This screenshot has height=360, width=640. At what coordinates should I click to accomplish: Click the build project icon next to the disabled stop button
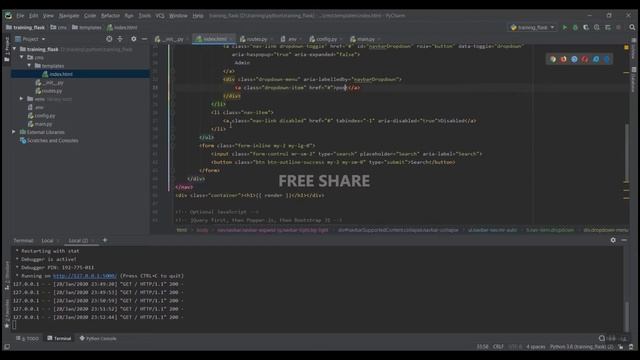tap(608, 27)
